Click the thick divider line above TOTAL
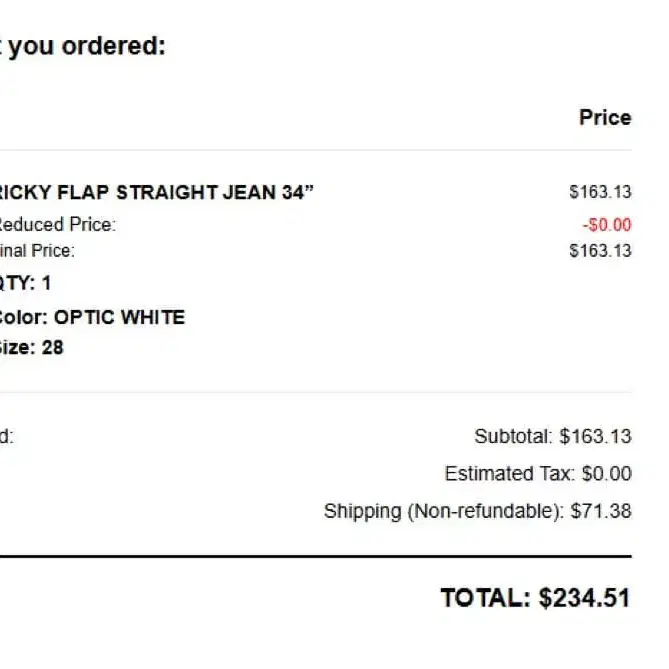This screenshot has width=669, height=669. point(316,556)
